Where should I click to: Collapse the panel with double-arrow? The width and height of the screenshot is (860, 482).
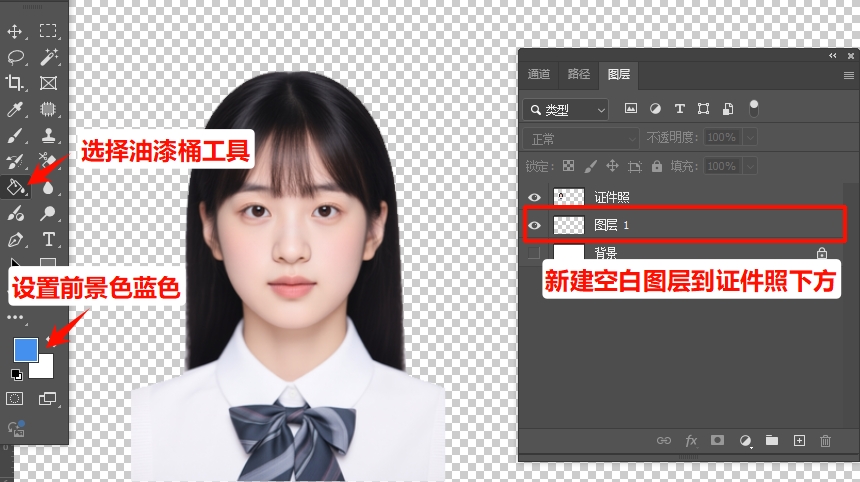tap(833, 56)
